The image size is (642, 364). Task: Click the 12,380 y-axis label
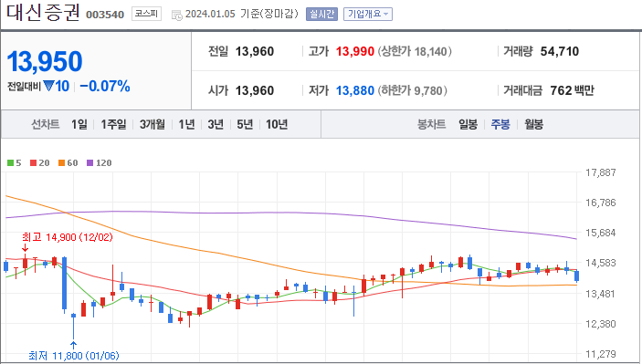click(600, 324)
